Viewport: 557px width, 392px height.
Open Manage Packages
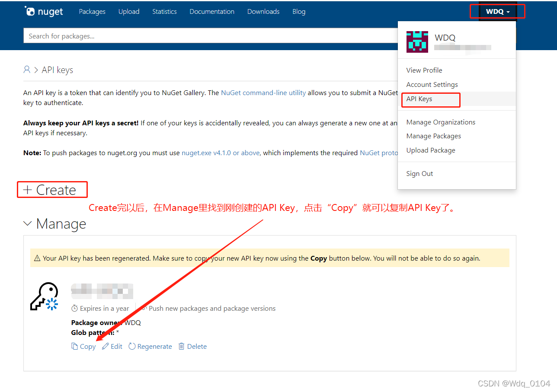[x=434, y=136]
